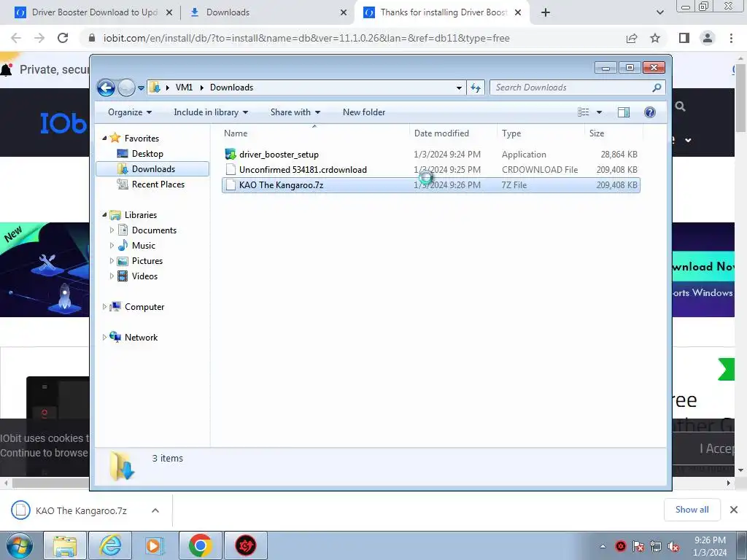The height and width of the screenshot is (560, 747).
Task: Open Chrome three-dot menu
Action: click(x=731, y=38)
